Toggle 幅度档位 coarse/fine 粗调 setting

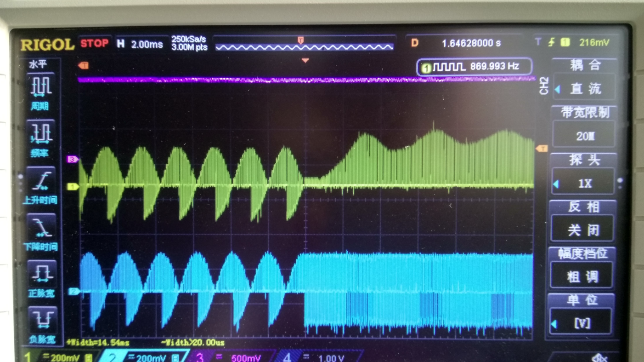pos(582,276)
